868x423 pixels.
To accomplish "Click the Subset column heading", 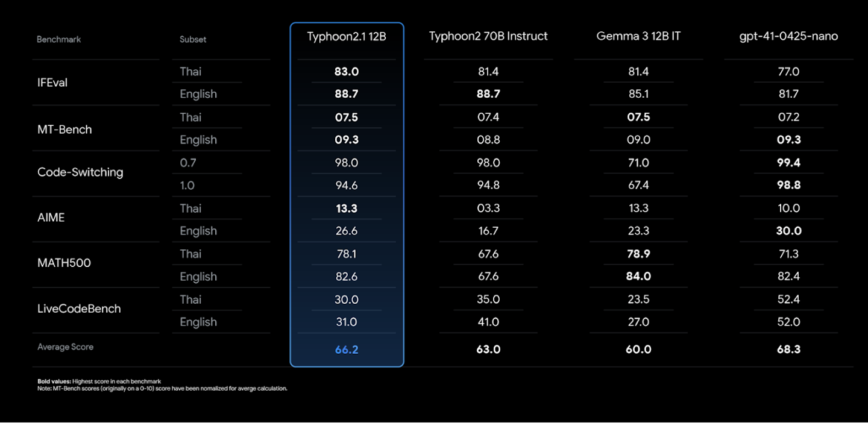I will [x=193, y=39].
